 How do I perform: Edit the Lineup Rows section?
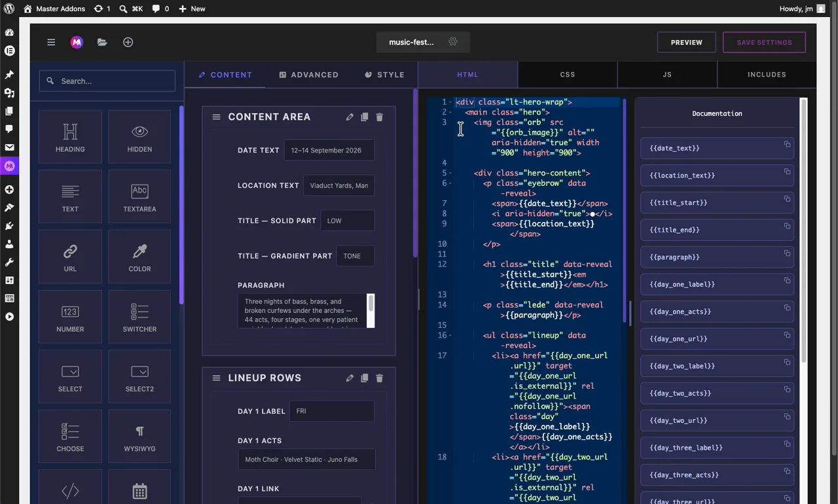tap(350, 378)
